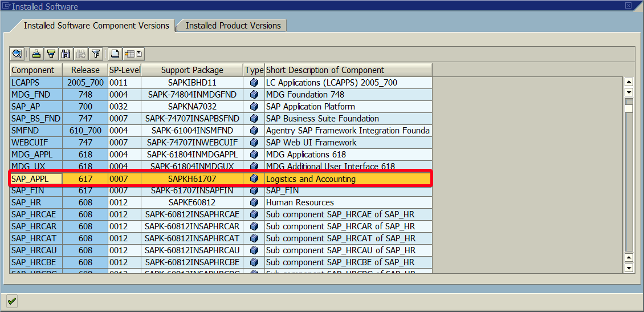Image resolution: width=644 pixels, height=312 pixels.
Task: Click the type cube icon in SAP_HRCAT row
Action: (x=254, y=238)
